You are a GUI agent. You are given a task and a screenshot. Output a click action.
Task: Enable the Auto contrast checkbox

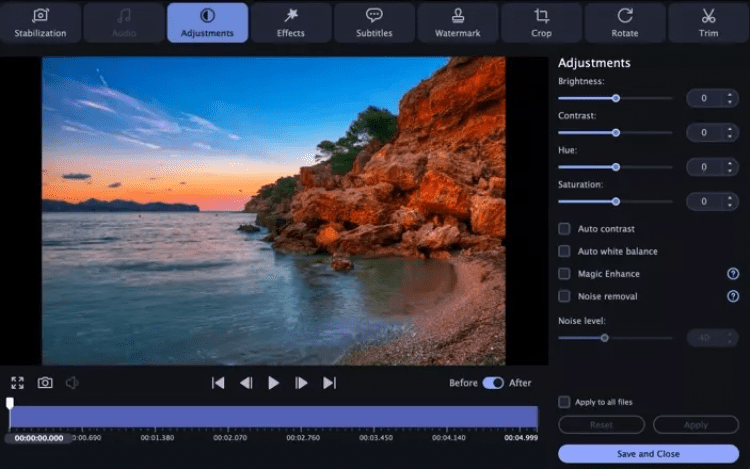tap(565, 229)
